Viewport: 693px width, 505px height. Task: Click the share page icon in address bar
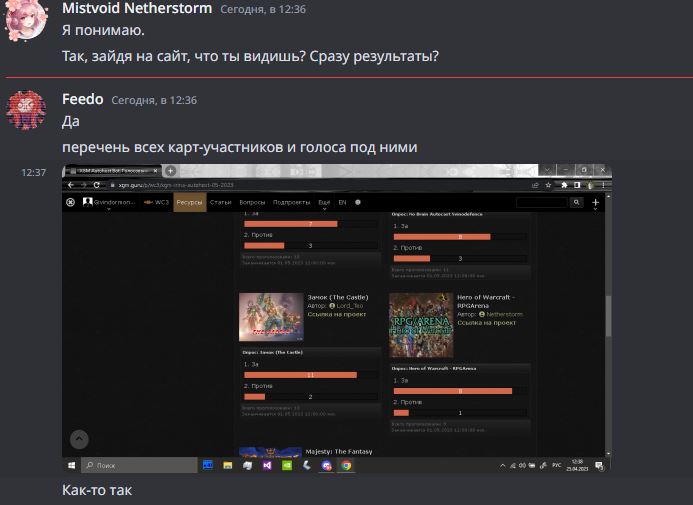coord(535,185)
